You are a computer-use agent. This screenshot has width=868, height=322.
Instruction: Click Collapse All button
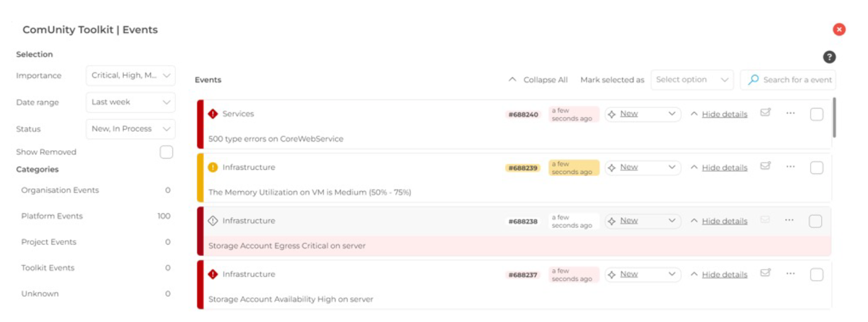[x=538, y=80]
